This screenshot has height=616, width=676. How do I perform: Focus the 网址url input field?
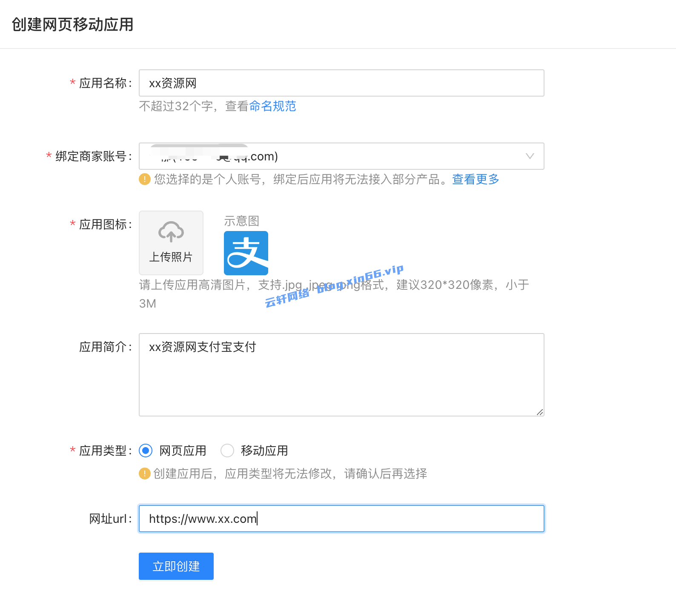tap(341, 519)
